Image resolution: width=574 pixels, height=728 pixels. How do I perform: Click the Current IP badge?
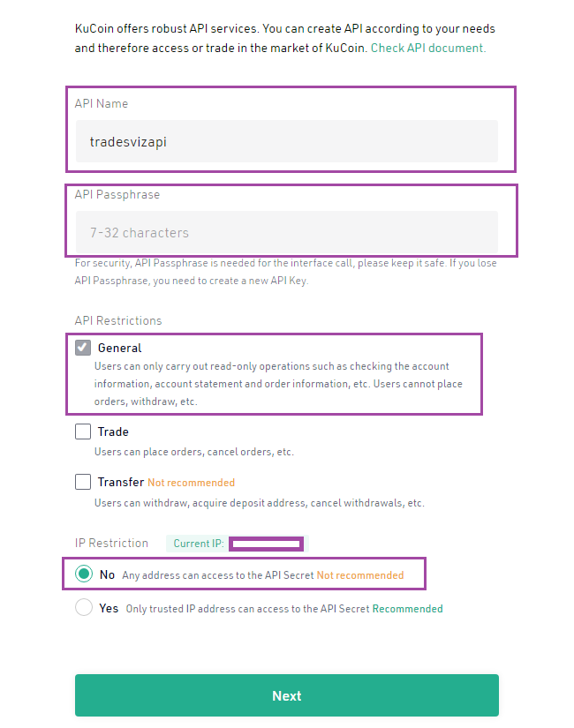pos(238,544)
